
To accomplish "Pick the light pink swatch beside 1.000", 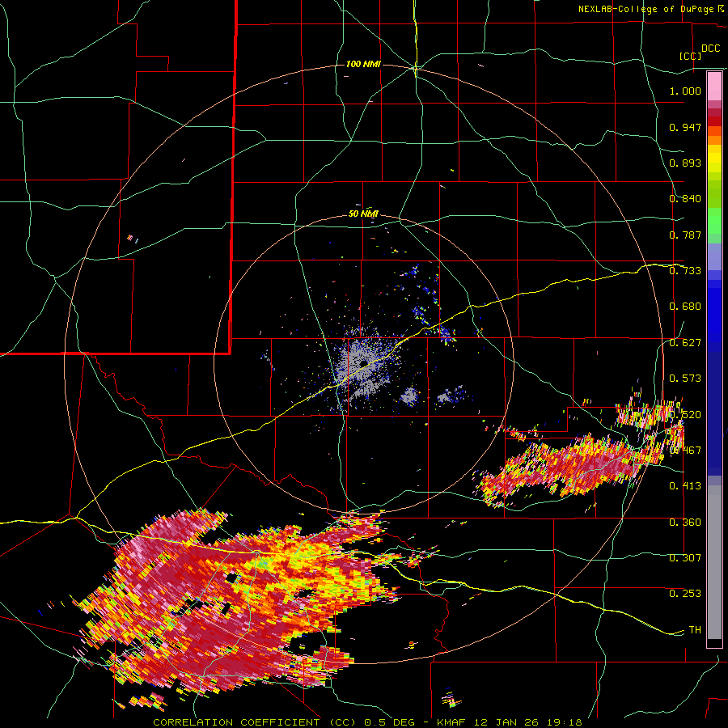I will [714, 87].
